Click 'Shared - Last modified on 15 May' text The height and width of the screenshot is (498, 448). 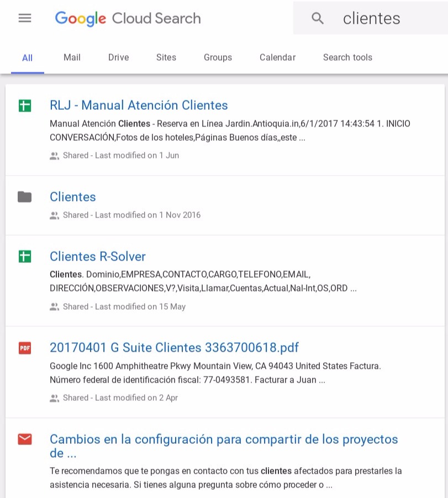124,306
